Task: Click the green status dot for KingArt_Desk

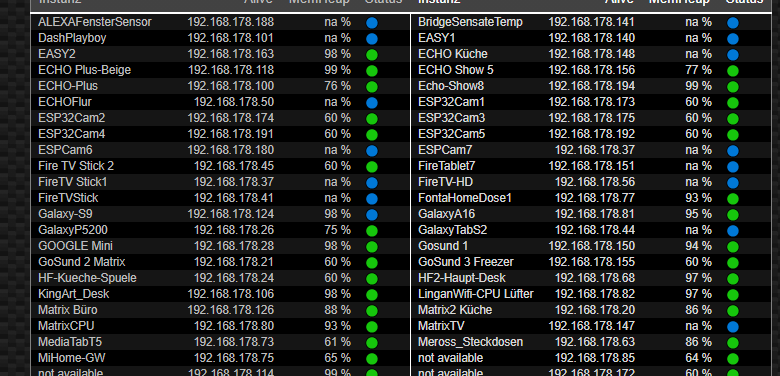Action: click(x=372, y=295)
